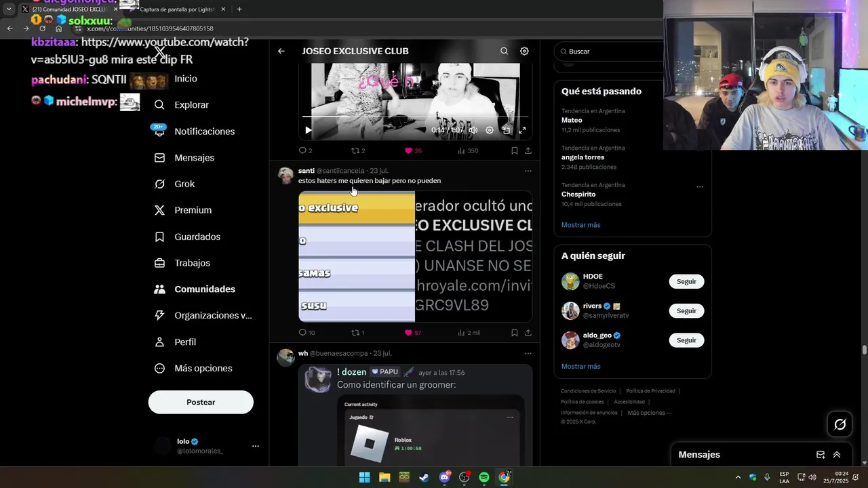868x488 pixels.
Task: Open Discord from the taskbar
Action: tap(444, 477)
